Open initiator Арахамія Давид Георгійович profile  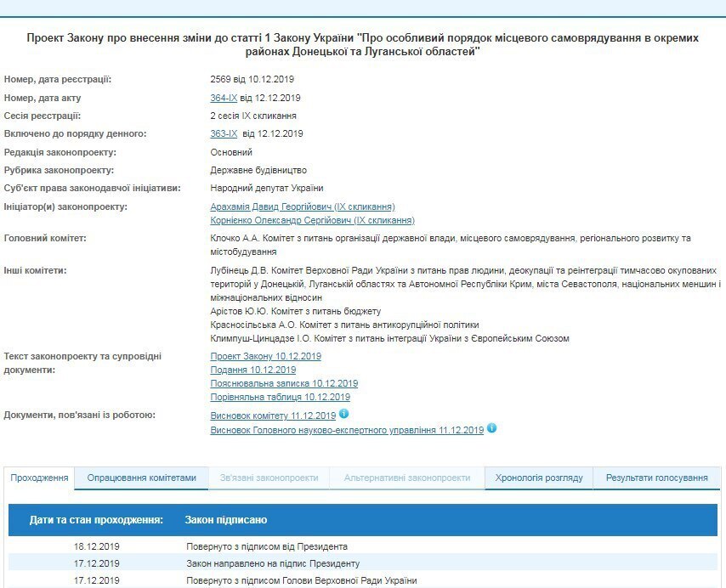pyautogui.click(x=302, y=206)
